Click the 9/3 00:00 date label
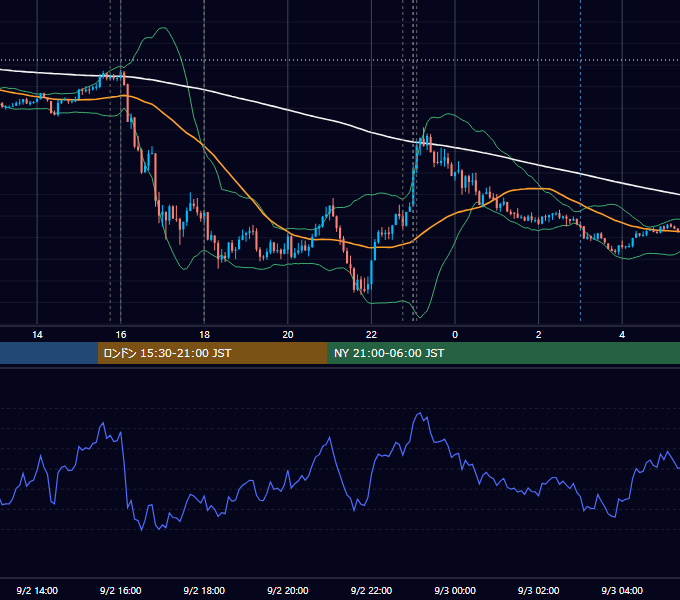 (455, 590)
